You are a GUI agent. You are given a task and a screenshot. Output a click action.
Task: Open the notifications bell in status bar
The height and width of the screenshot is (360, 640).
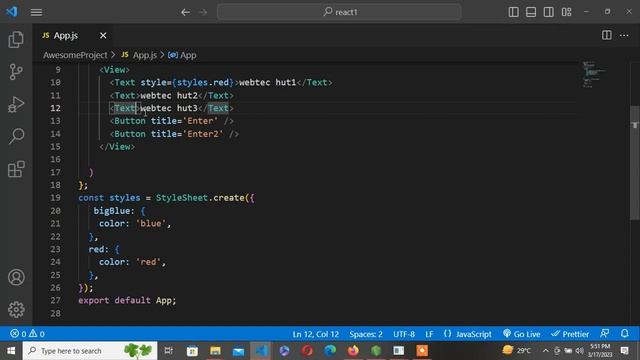624,334
